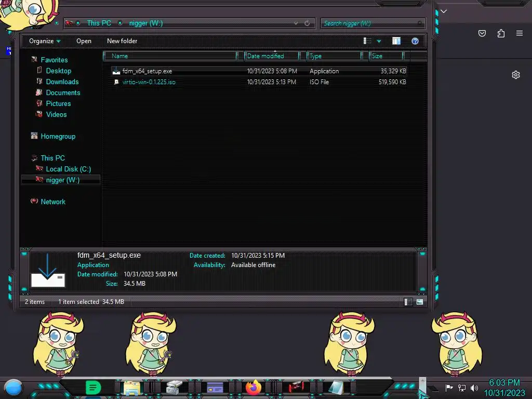
Task: Select This PC in the navigation pane
Action: click(x=52, y=158)
